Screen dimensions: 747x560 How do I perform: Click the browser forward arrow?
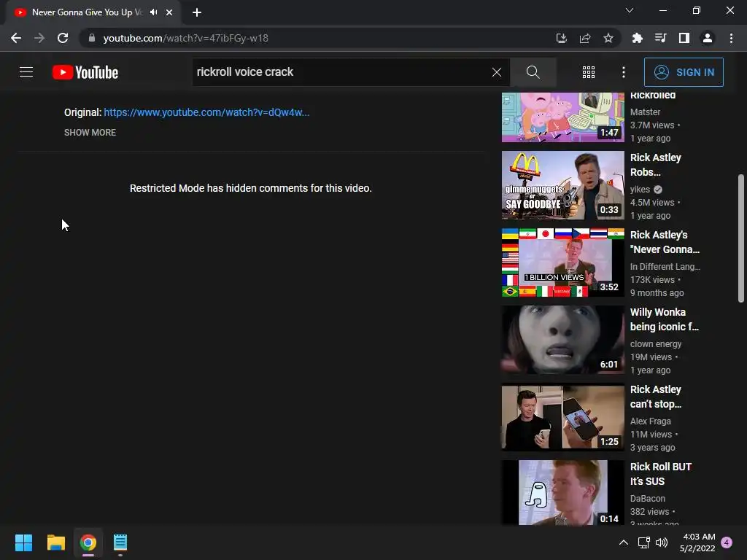(x=39, y=38)
